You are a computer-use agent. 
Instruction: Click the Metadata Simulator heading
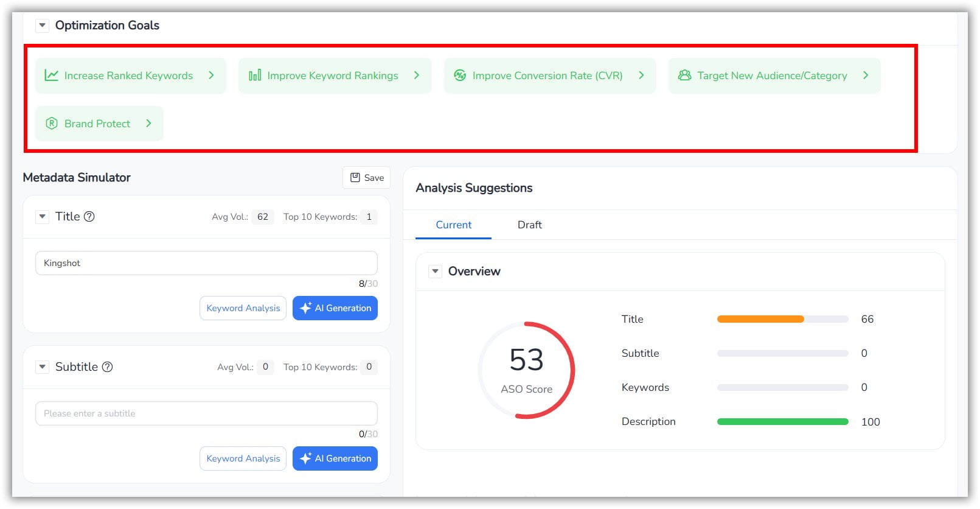point(77,178)
